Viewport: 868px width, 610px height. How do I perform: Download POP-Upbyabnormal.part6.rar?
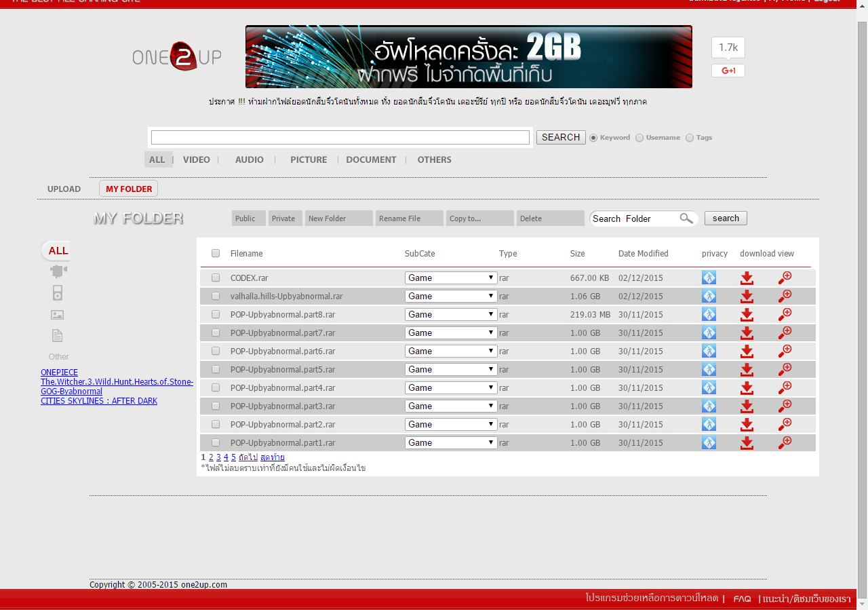click(747, 351)
